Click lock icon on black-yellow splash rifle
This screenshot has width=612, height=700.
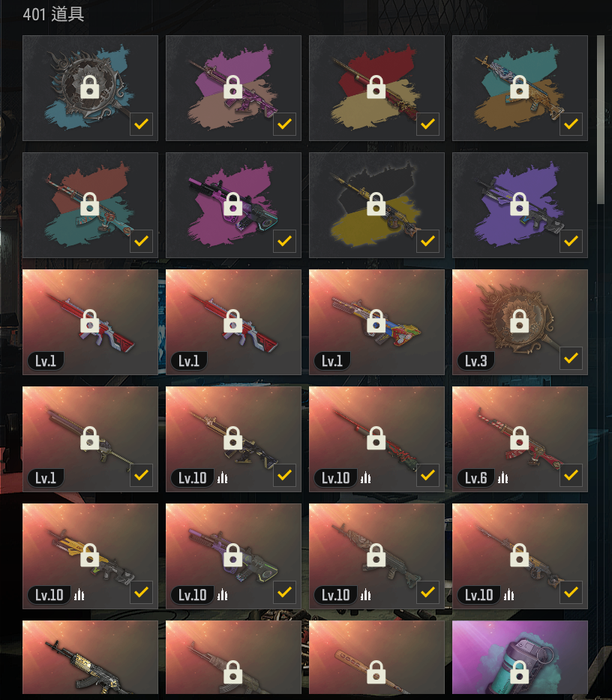376,204
